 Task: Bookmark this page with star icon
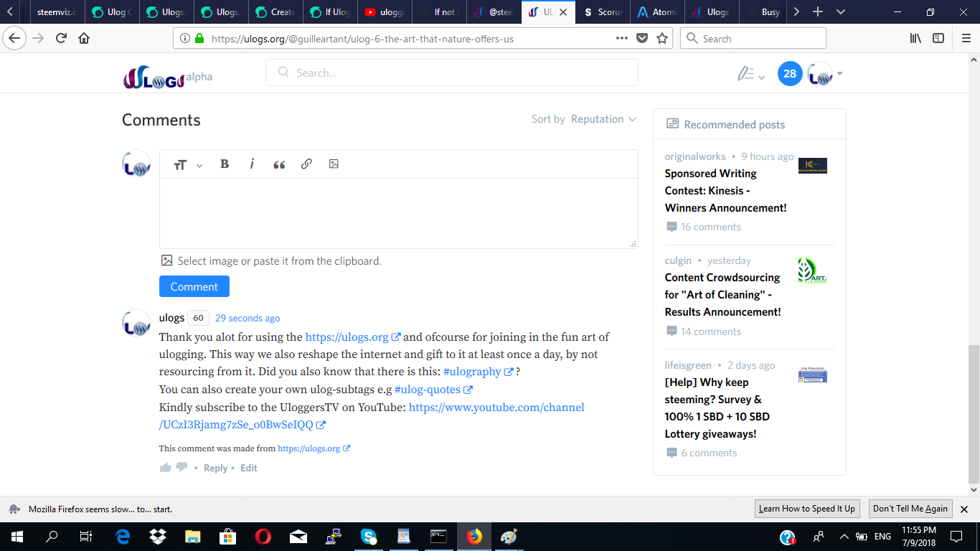(x=662, y=38)
